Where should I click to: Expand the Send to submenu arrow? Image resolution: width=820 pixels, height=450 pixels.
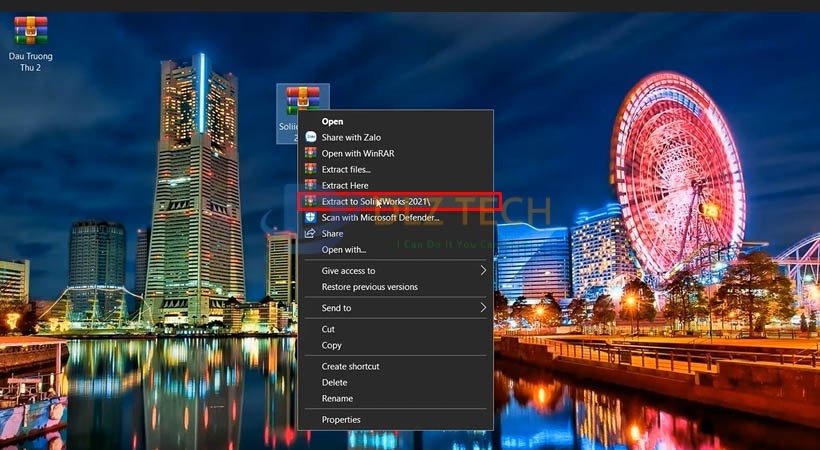pos(483,308)
